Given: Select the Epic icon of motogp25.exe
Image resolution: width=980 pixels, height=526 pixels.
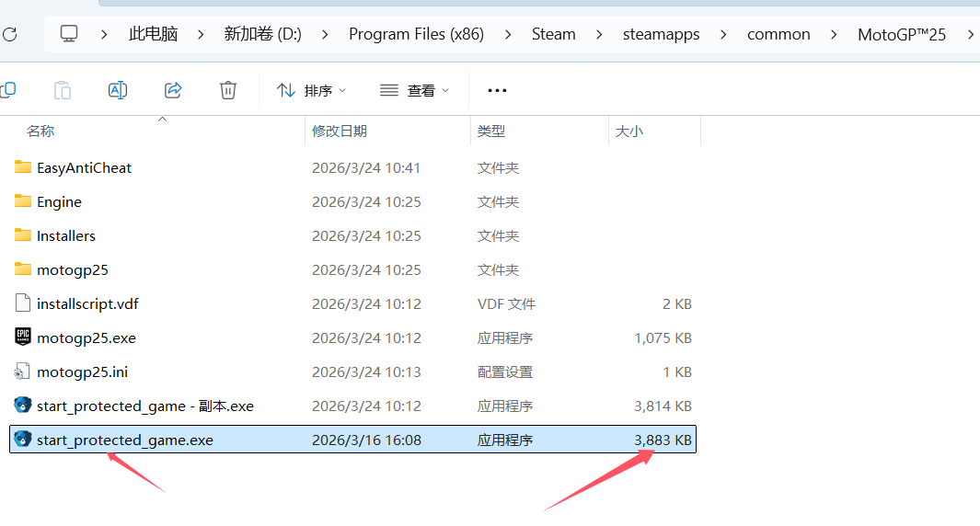Looking at the screenshot, I should pyautogui.click(x=23, y=337).
